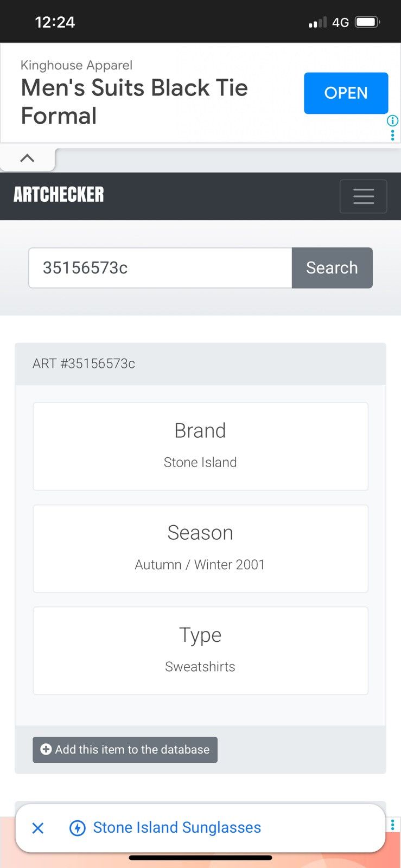Viewport: 401px width, 868px height.
Task: Click the Search button
Action: pos(332,268)
